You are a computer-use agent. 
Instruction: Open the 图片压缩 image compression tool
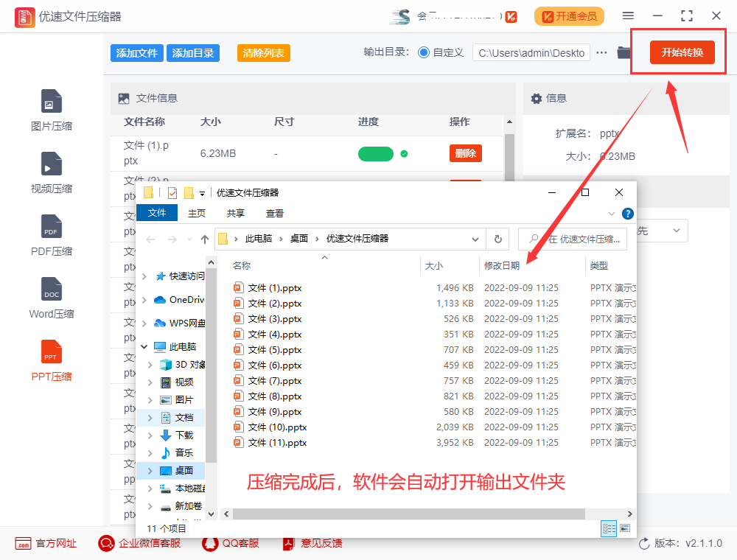(x=52, y=111)
